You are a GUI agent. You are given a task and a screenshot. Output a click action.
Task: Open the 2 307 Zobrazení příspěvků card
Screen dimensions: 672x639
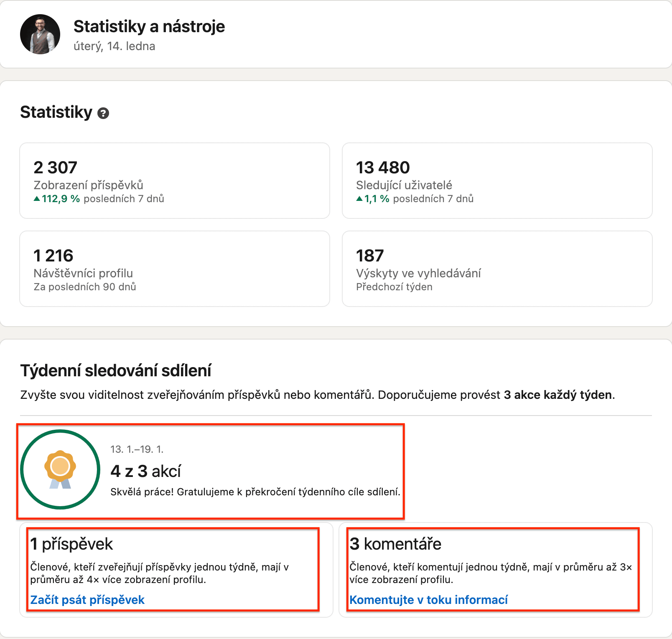click(x=175, y=180)
